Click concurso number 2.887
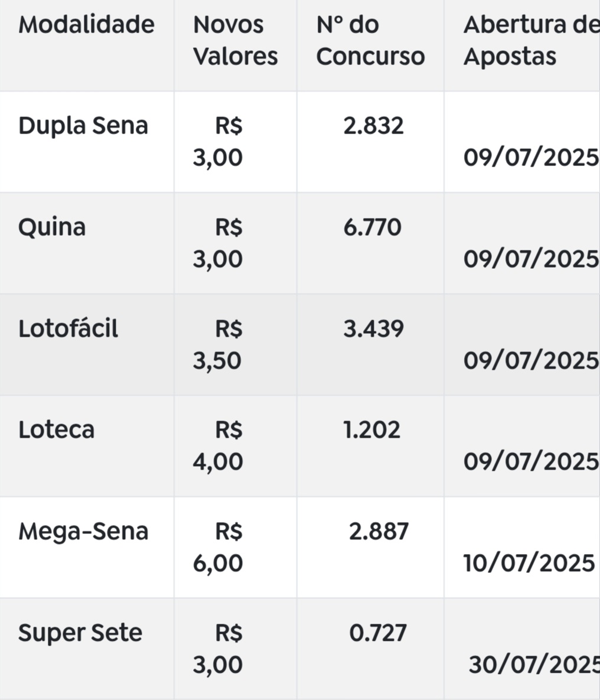Image resolution: width=600 pixels, height=700 pixels. coord(379,531)
